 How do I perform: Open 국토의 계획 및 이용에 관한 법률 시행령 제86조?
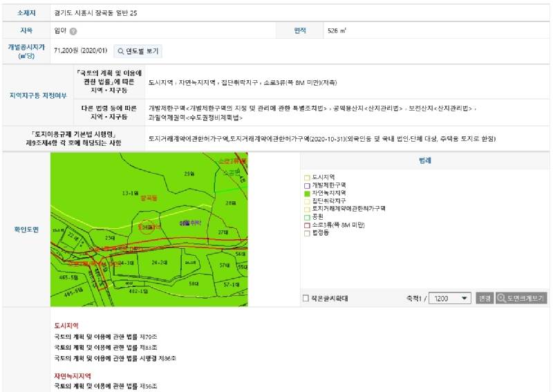tap(115, 358)
